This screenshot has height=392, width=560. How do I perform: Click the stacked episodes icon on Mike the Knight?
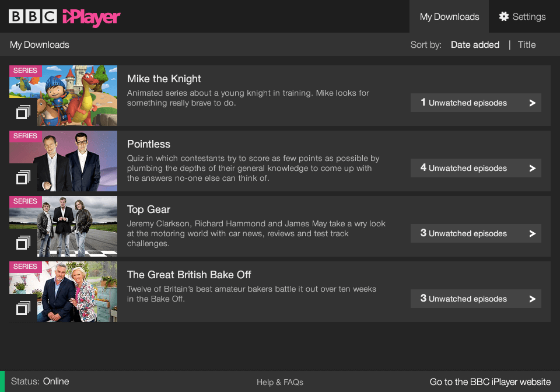point(23,112)
